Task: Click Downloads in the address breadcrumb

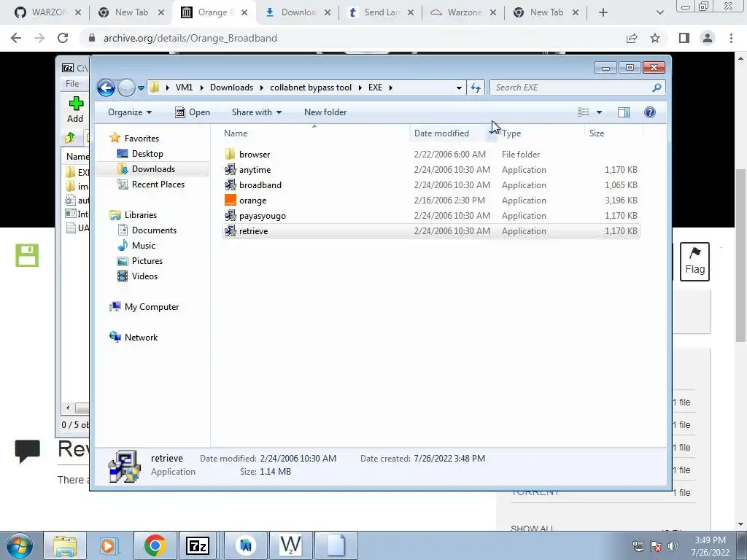Action: tap(231, 87)
